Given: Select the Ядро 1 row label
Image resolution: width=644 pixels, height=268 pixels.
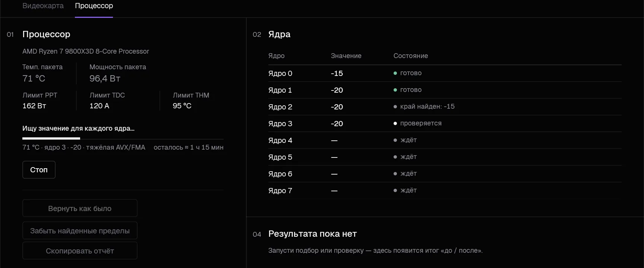Looking at the screenshot, I should (280, 90).
